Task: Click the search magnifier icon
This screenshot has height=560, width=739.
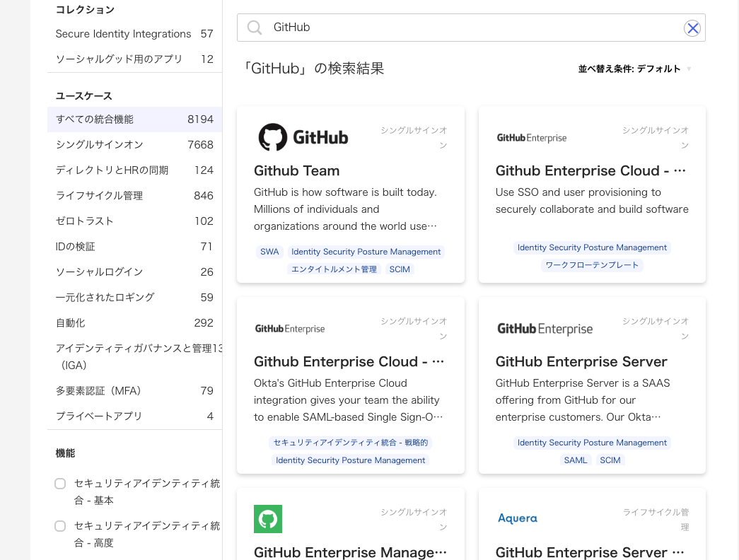Action: (255, 28)
